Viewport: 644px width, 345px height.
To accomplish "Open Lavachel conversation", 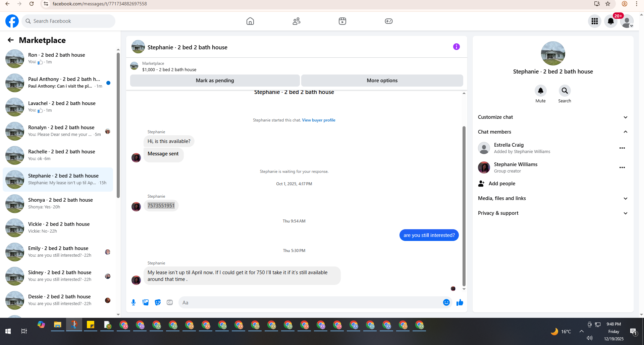I will (x=58, y=107).
